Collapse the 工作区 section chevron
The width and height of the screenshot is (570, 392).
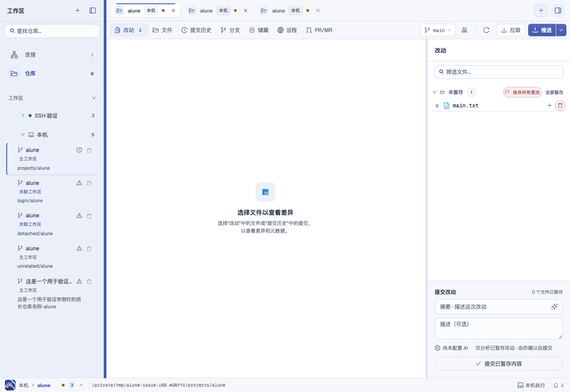(x=94, y=98)
